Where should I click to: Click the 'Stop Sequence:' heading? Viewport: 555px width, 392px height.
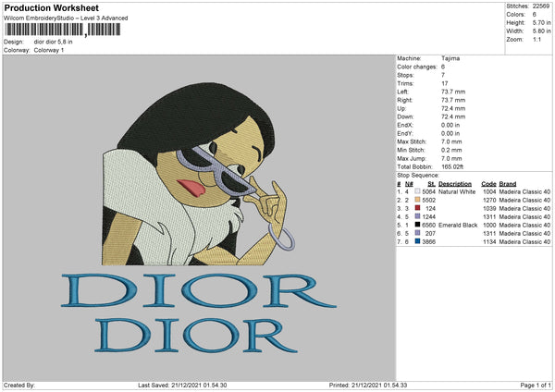(x=418, y=176)
